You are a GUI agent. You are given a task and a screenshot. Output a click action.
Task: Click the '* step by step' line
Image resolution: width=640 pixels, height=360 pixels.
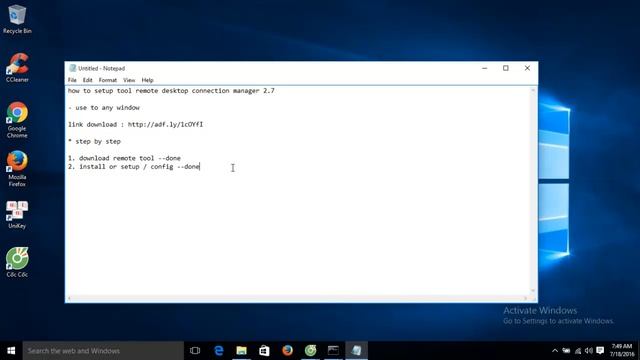click(x=94, y=142)
